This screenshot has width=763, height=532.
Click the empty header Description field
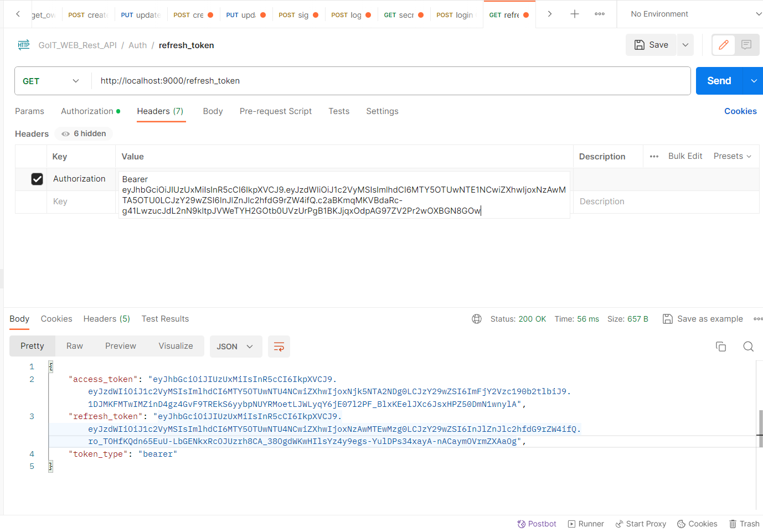click(666, 202)
